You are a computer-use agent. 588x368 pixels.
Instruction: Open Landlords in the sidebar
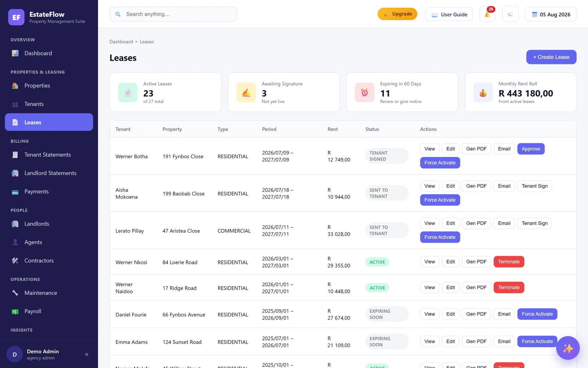tap(49, 224)
